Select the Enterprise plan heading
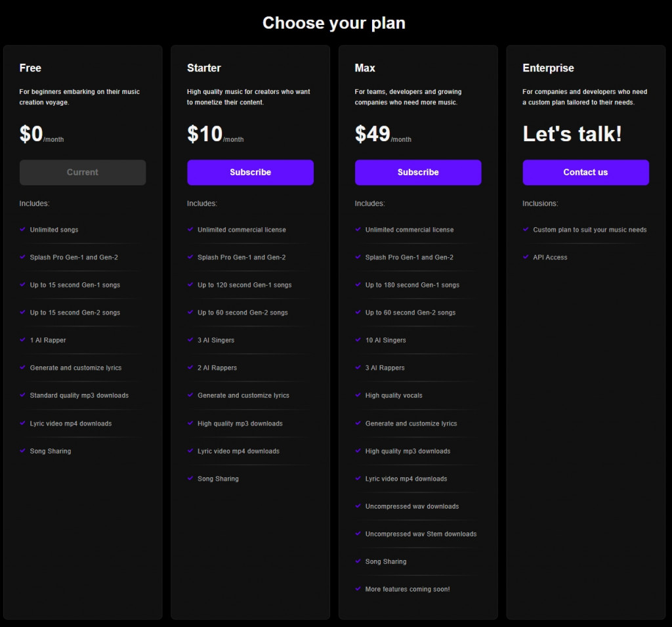This screenshot has height=627, width=672. [548, 68]
